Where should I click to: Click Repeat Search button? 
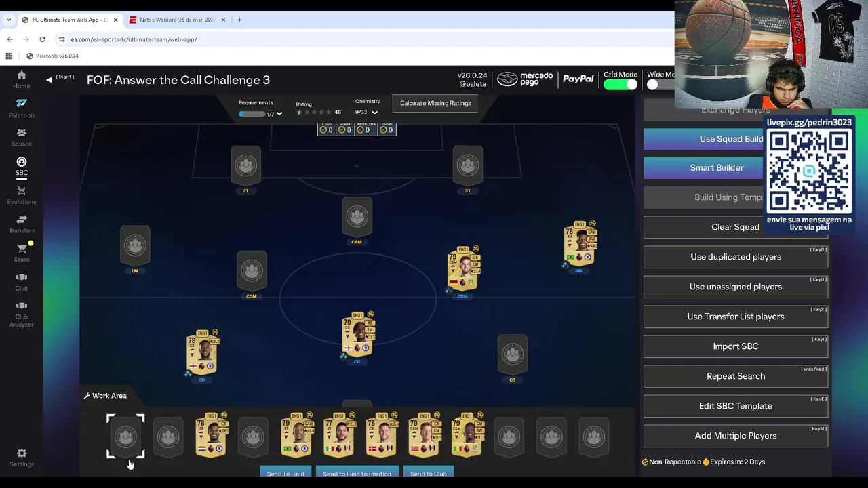[x=736, y=376]
